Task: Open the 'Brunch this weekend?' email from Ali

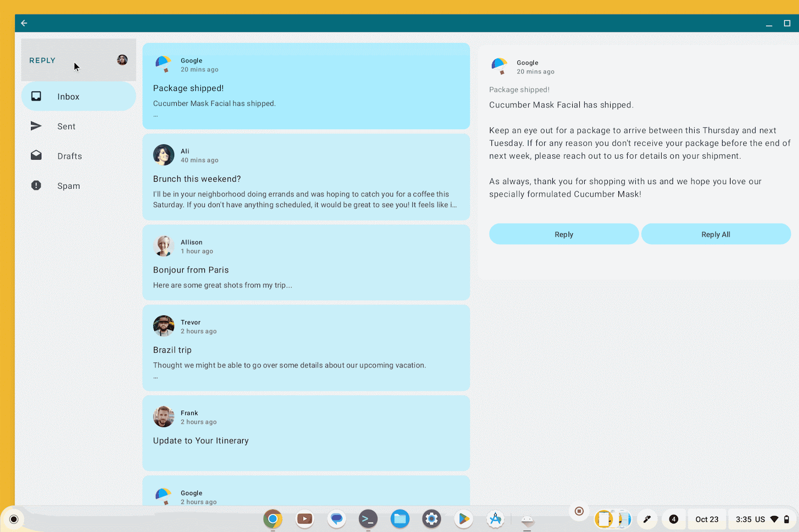Action: (306, 178)
